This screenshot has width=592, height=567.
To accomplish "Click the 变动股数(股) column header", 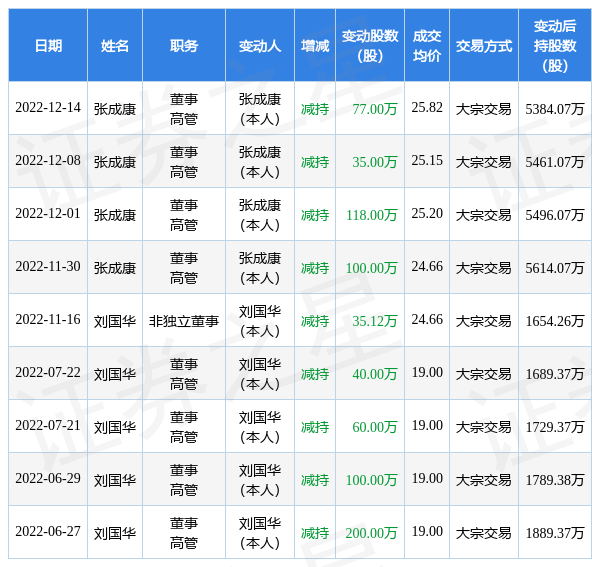I will click(370, 46).
